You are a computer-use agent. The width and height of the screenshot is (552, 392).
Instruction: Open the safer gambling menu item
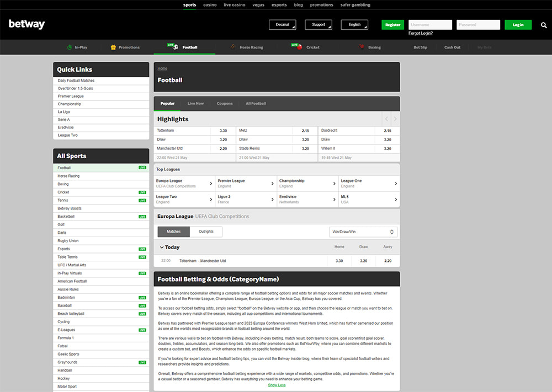355,5
